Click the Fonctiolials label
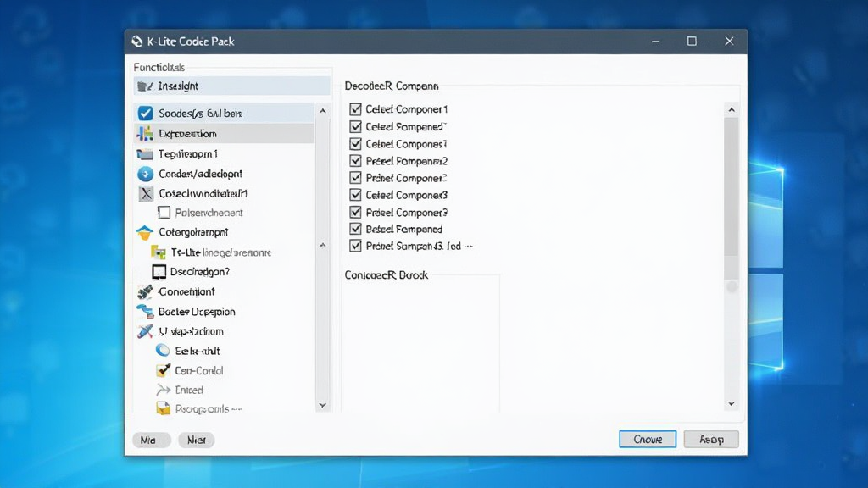 [159, 68]
